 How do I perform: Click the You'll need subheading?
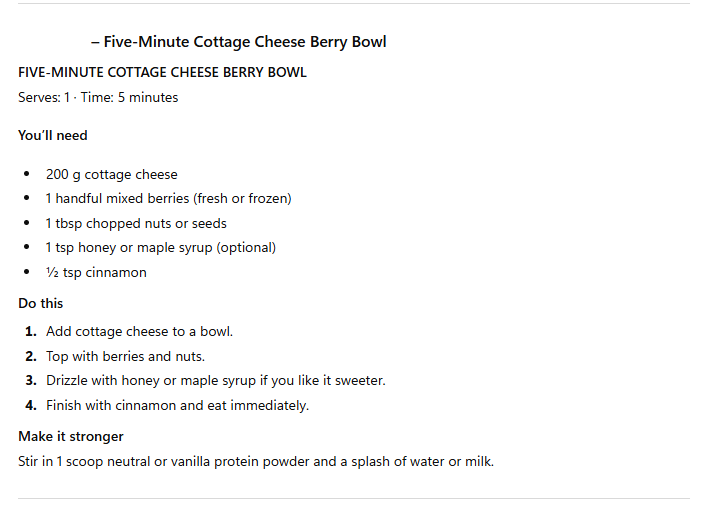click(x=53, y=135)
